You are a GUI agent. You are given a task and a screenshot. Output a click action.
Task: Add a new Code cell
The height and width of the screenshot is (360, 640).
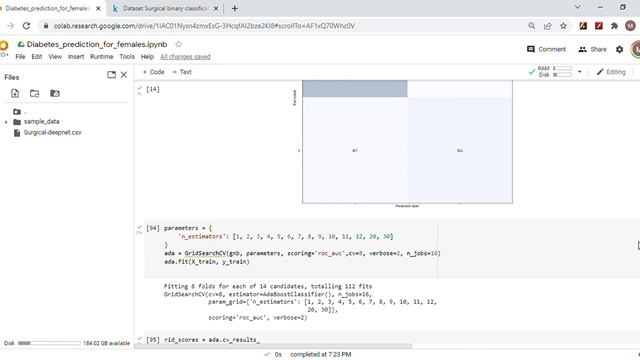click(x=153, y=72)
